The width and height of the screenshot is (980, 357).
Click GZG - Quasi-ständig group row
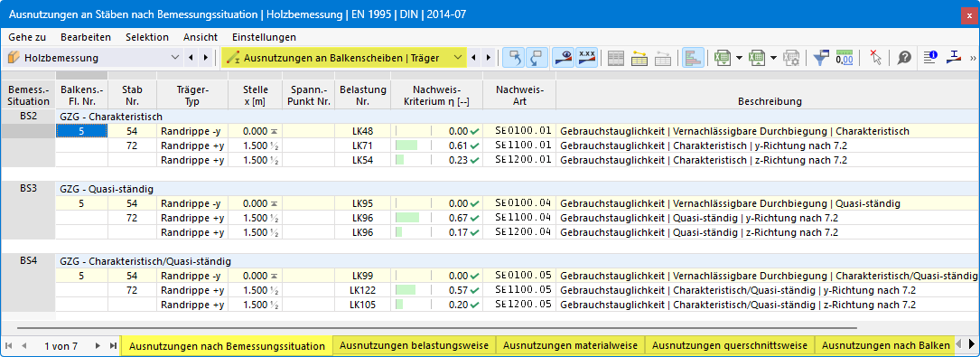[518, 189]
